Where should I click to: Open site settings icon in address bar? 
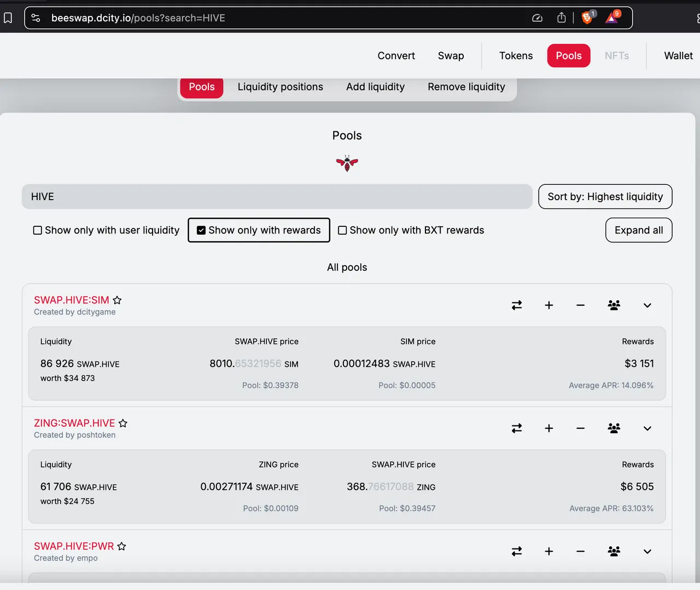point(36,18)
